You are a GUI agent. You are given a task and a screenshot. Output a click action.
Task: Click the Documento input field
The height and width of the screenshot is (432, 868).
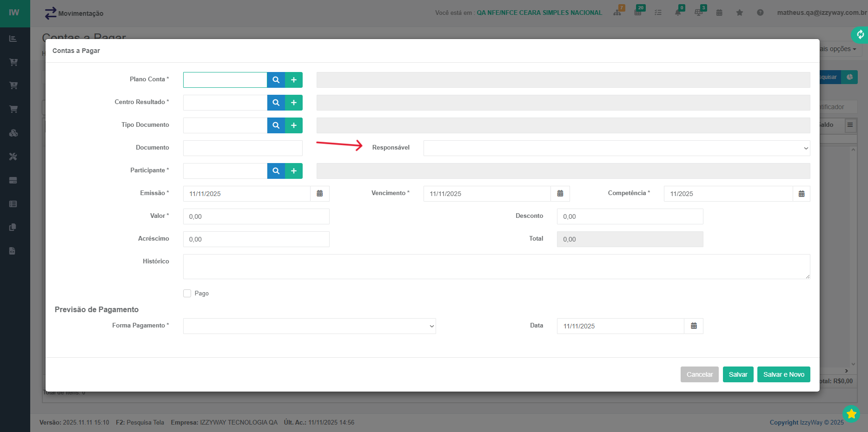tap(243, 148)
